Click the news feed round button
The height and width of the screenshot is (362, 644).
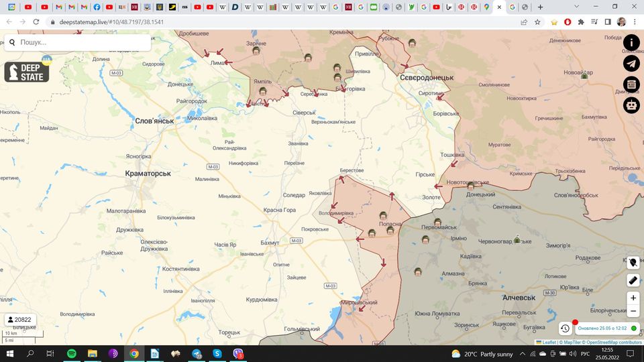tap(631, 84)
